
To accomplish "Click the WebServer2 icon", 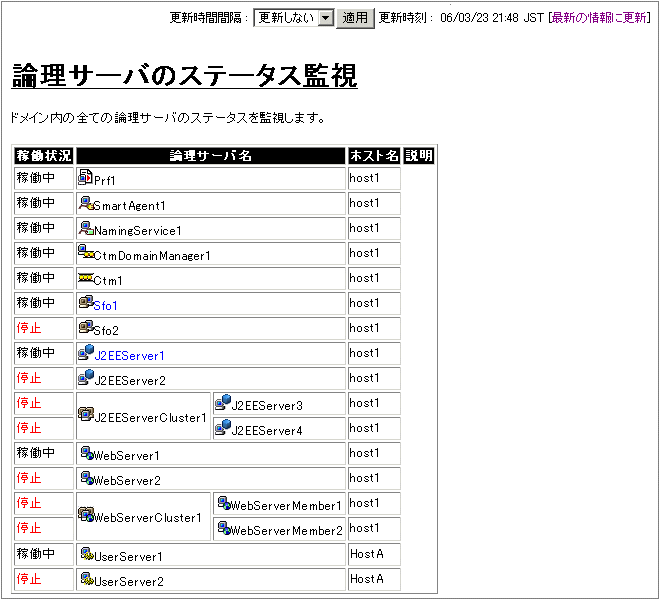I will [x=87, y=478].
